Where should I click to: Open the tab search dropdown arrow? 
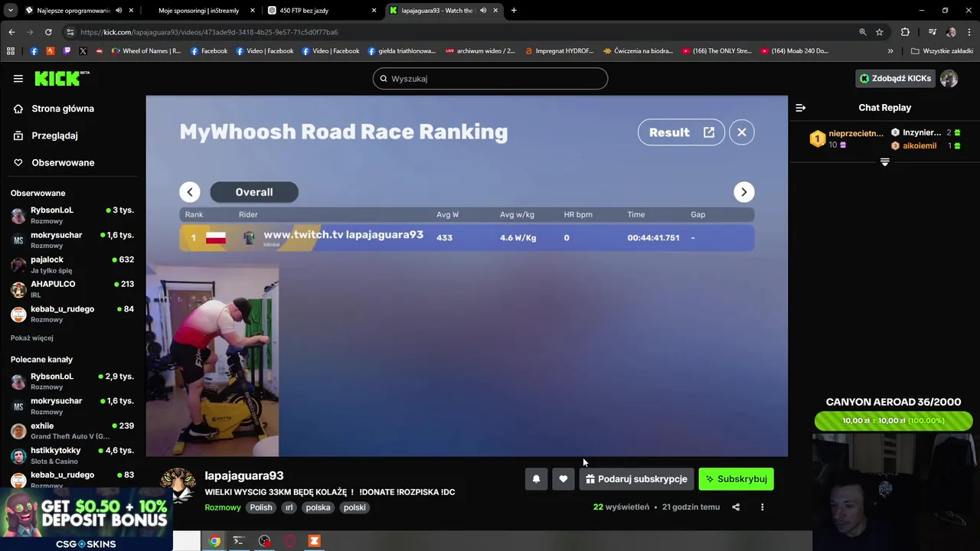coord(11,11)
